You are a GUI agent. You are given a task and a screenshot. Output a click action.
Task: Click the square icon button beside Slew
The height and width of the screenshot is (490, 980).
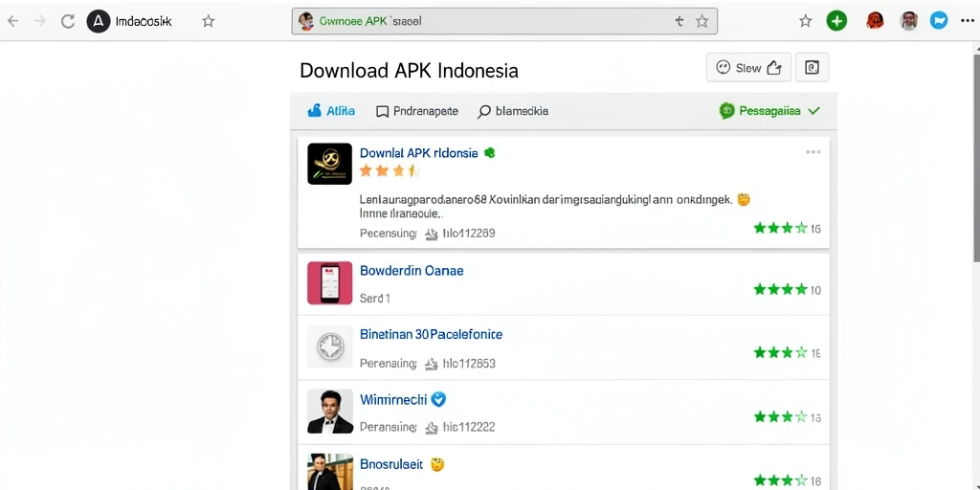812,68
